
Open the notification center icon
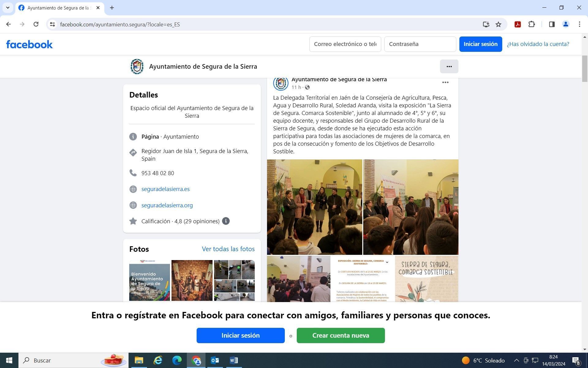(x=576, y=361)
